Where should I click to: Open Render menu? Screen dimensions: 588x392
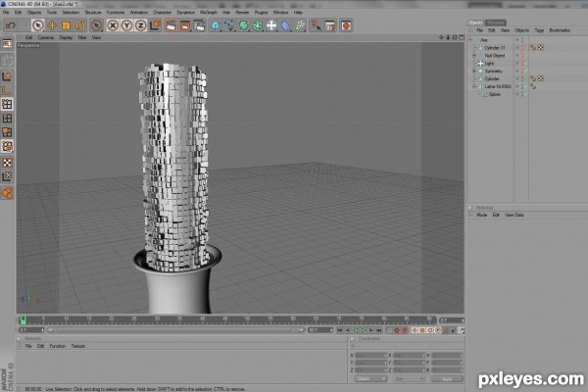(x=242, y=13)
